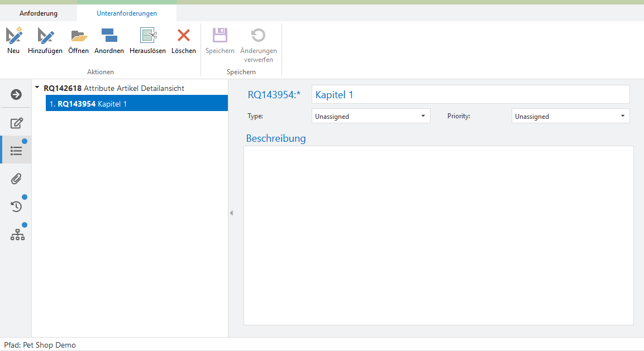Screen dimensions: 644x351
Task: Click the right-arrow circle sidebar icon
Action: point(16,95)
